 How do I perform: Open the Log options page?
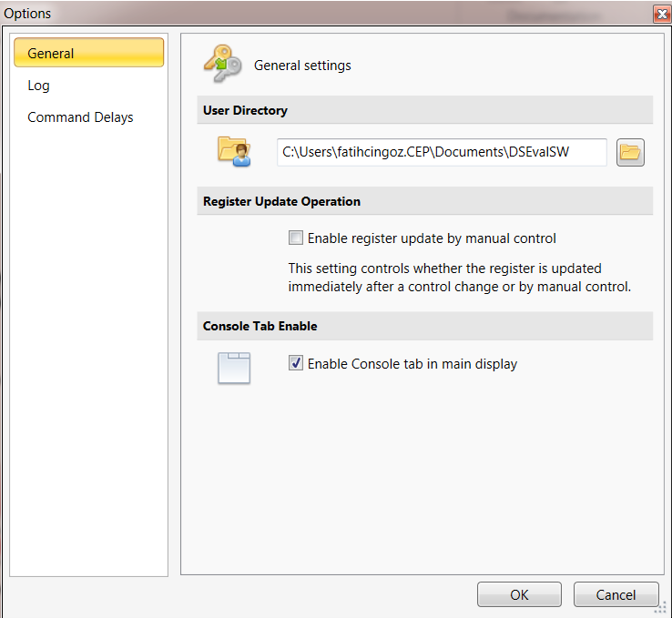[x=38, y=86]
